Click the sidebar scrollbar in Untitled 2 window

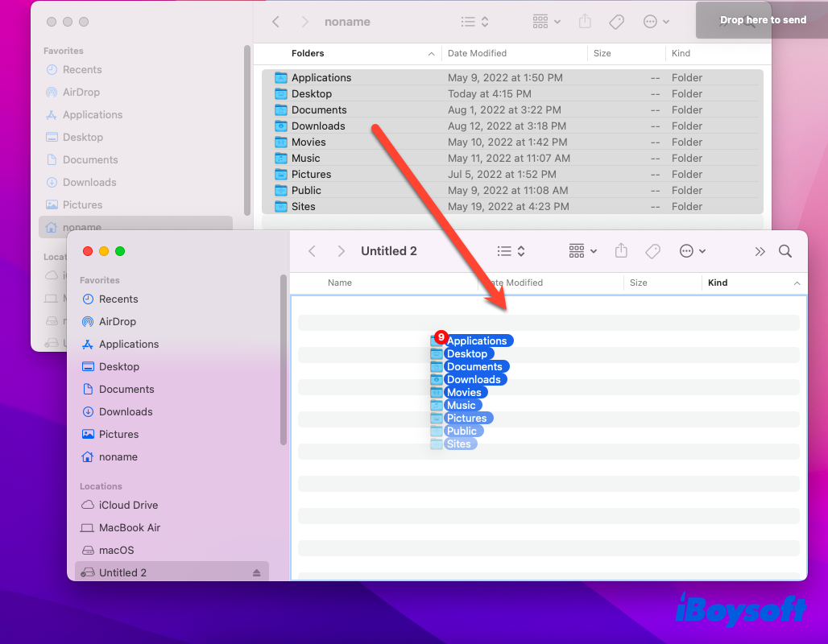click(x=283, y=360)
